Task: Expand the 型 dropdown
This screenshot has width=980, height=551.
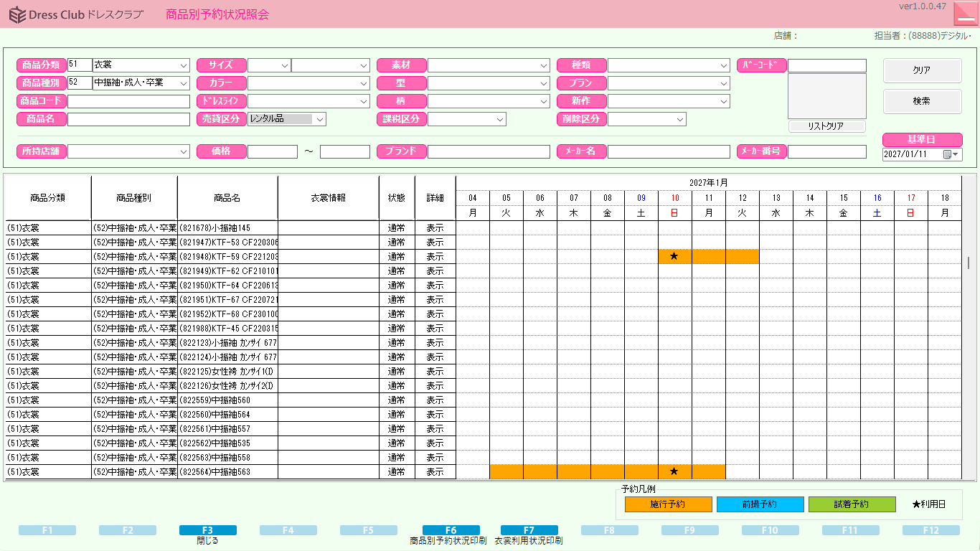Action: coord(545,83)
